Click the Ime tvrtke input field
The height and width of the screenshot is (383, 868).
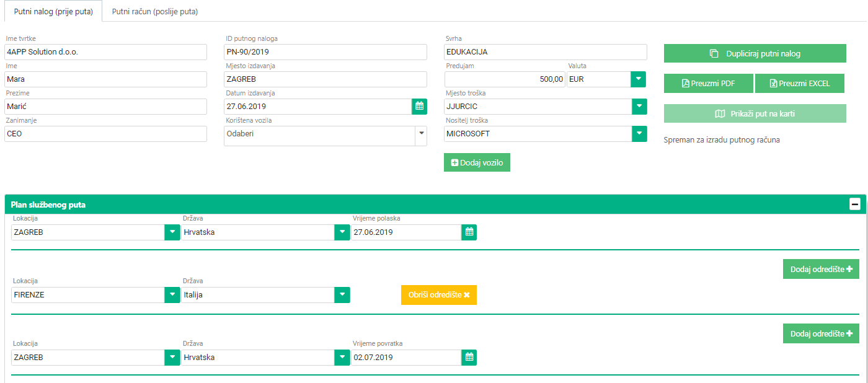[105, 52]
